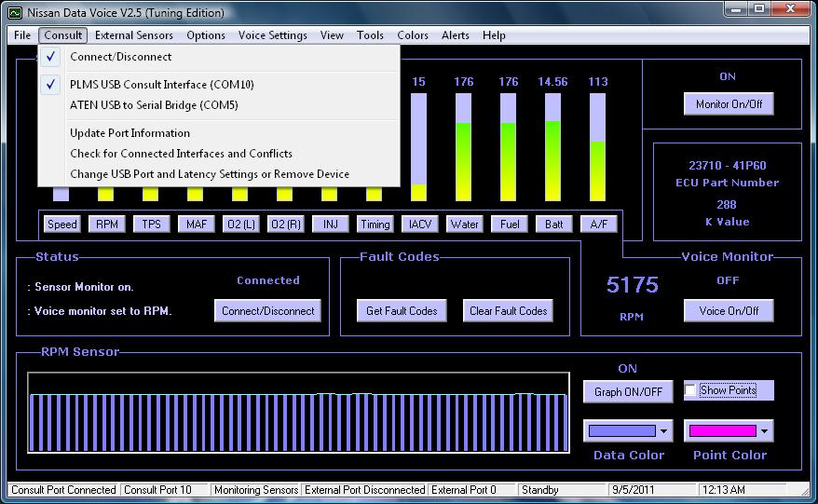
Task: Enable the Show Points checkbox
Action: click(690, 390)
